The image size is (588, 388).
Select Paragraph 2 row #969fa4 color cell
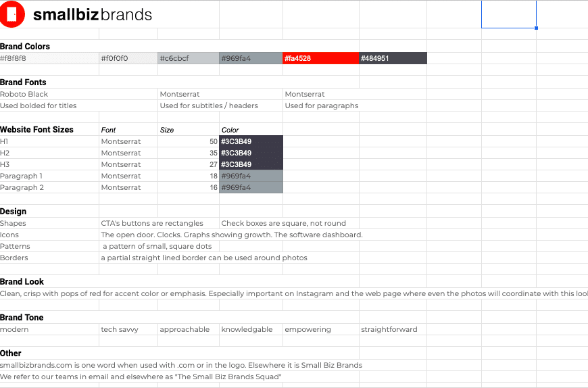251,187
